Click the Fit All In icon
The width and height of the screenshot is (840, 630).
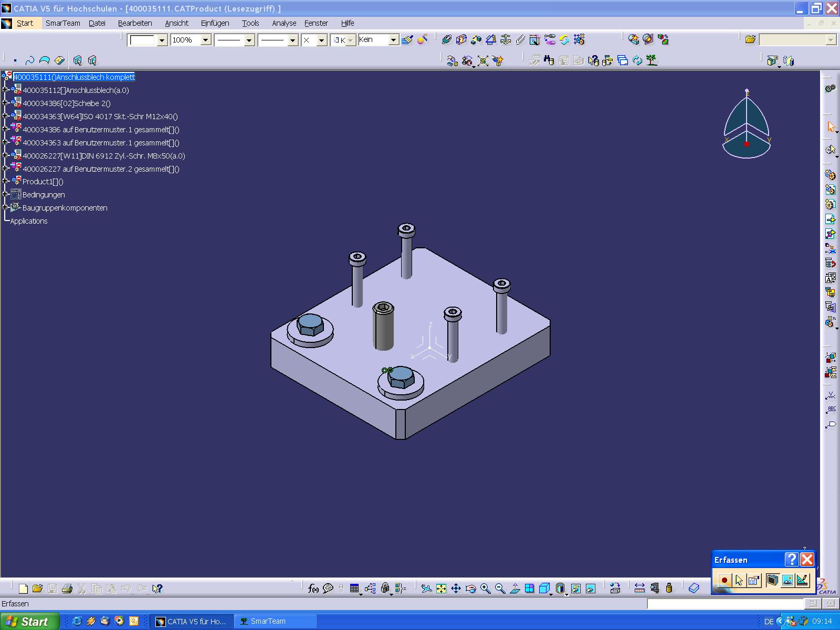[x=441, y=589]
